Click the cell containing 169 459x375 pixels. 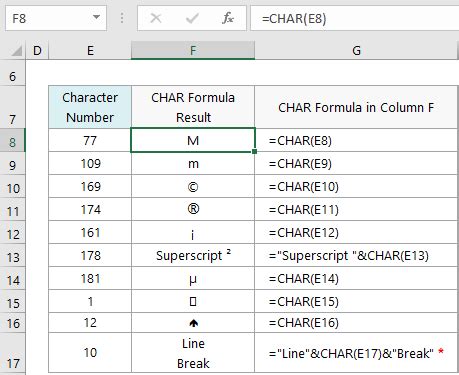(90, 186)
